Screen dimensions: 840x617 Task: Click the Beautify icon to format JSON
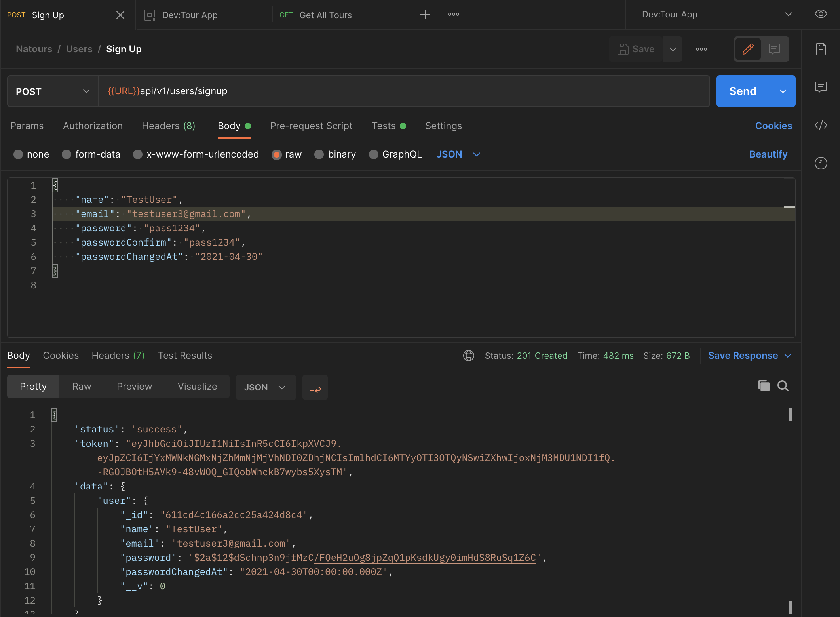[769, 154]
